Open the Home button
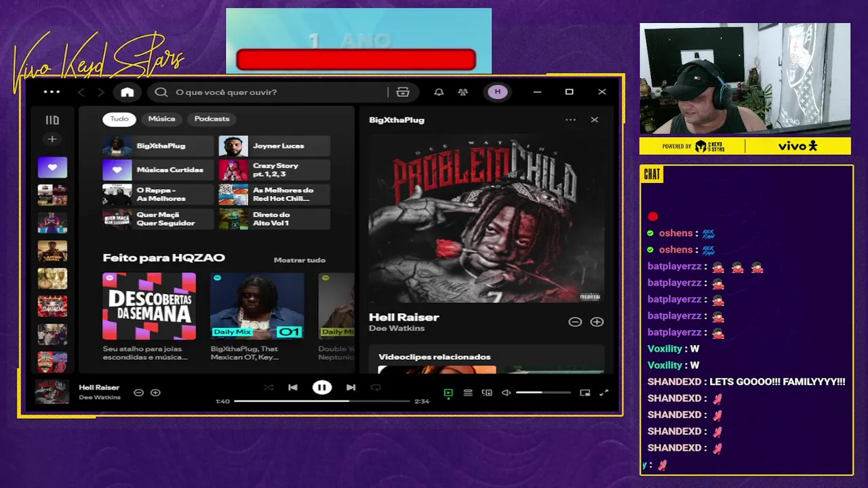This screenshot has height=488, width=868. click(x=127, y=92)
